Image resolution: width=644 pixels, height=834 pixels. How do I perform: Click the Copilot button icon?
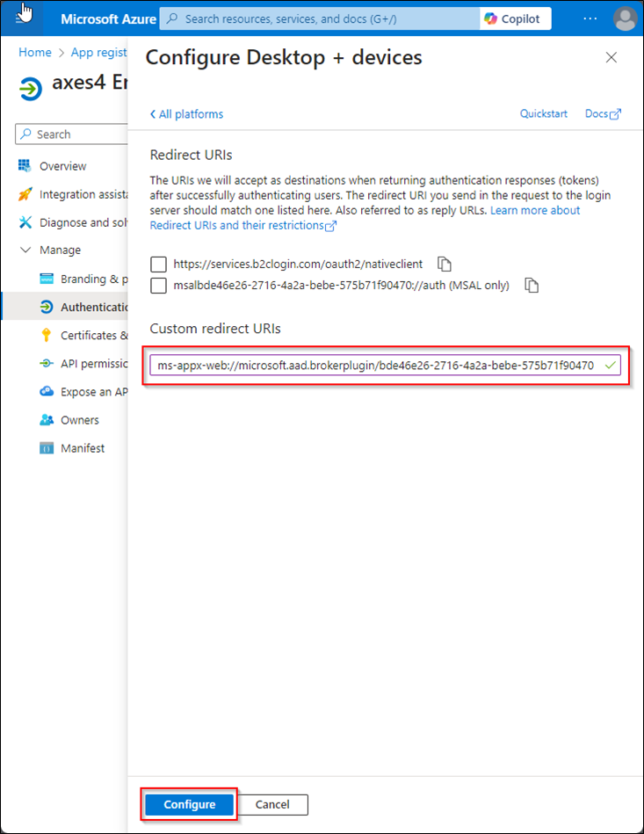[490, 18]
